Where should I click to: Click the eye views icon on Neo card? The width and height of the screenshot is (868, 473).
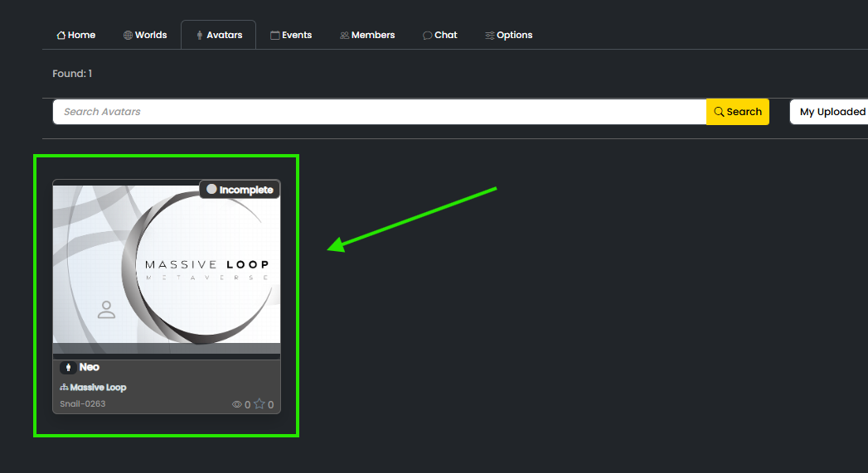[236, 404]
